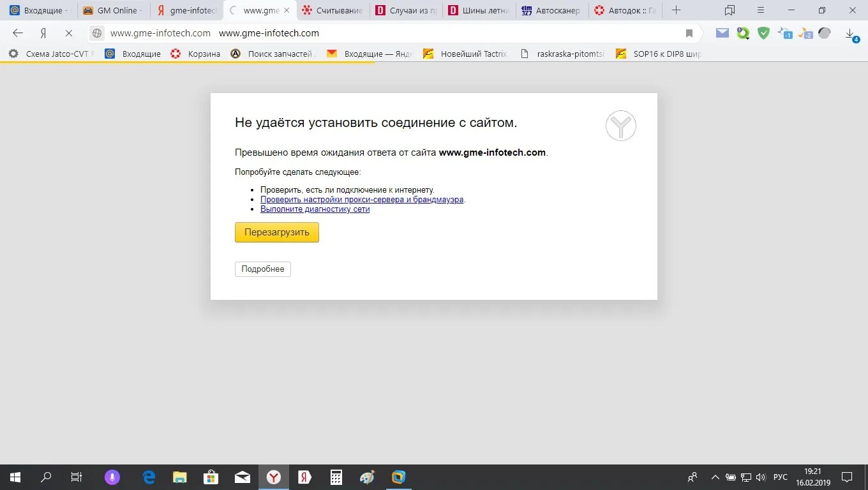The width and height of the screenshot is (868, 490).
Task: Activate Alice voice assistant microphone icon
Action: [x=112, y=477]
